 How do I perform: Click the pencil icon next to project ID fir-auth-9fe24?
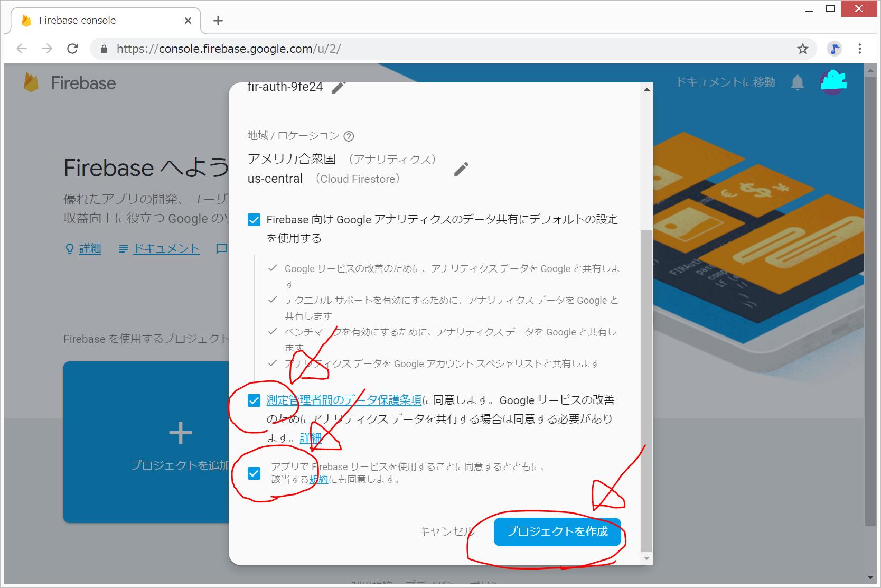(x=339, y=88)
